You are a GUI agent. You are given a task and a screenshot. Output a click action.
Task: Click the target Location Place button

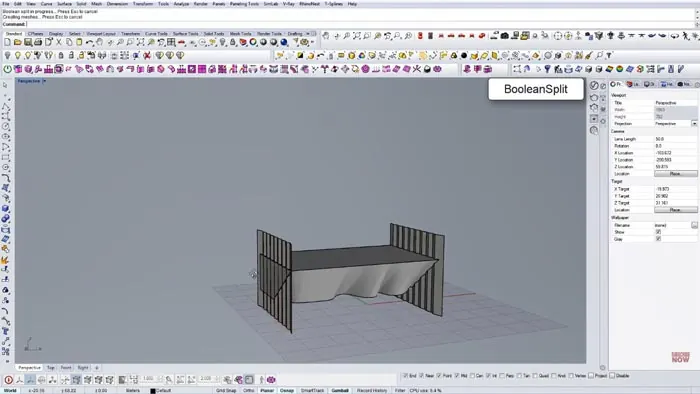(676, 210)
